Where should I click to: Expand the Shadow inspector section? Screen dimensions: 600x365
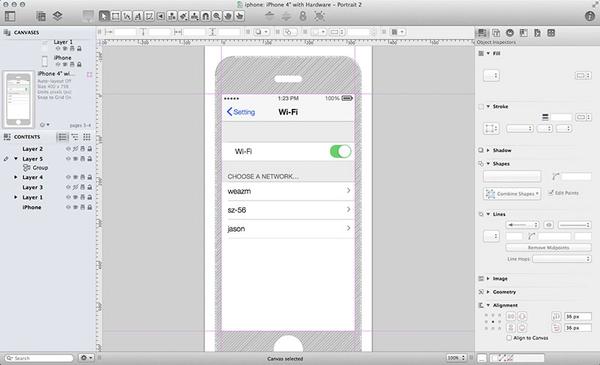point(488,150)
